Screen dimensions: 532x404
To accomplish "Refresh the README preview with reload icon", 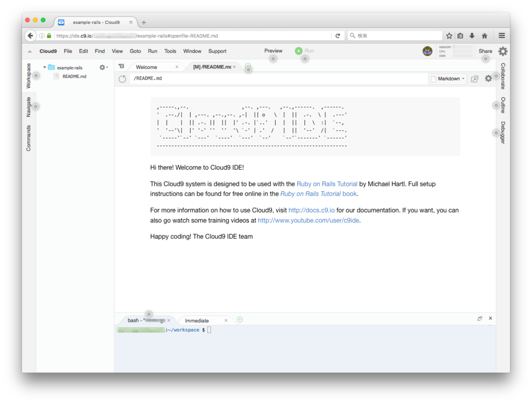I will pos(123,79).
